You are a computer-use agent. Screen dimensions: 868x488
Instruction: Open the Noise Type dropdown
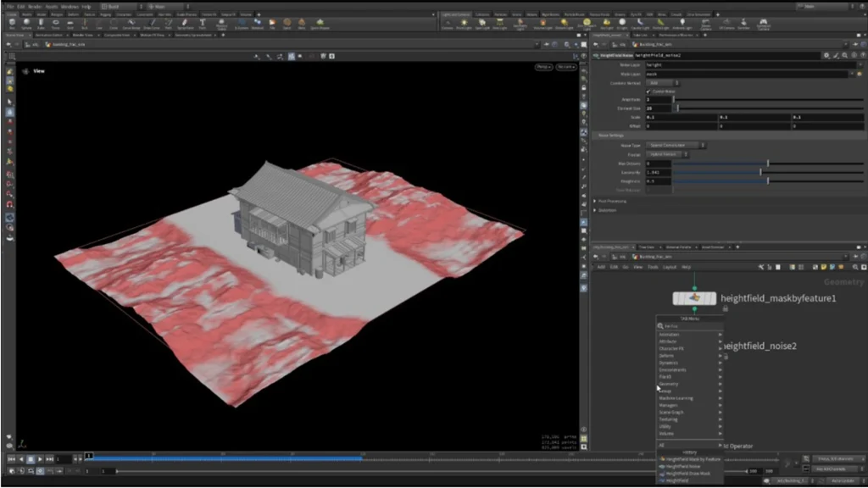click(676, 145)
